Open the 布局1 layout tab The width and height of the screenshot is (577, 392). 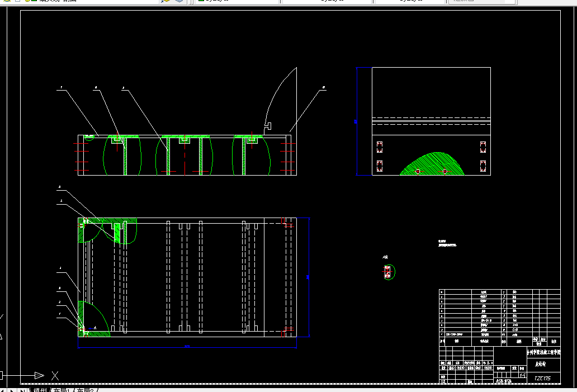pyautogui.click(x=62, y=390)
